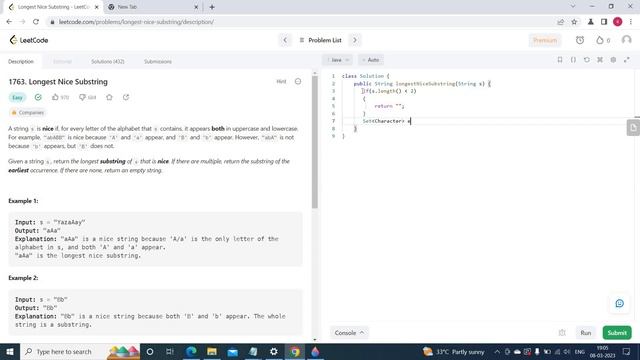The width and height of the screenshot is (640, 360).
Task: Click the 'Example 2:' heading text
Action: click(23, 278)
